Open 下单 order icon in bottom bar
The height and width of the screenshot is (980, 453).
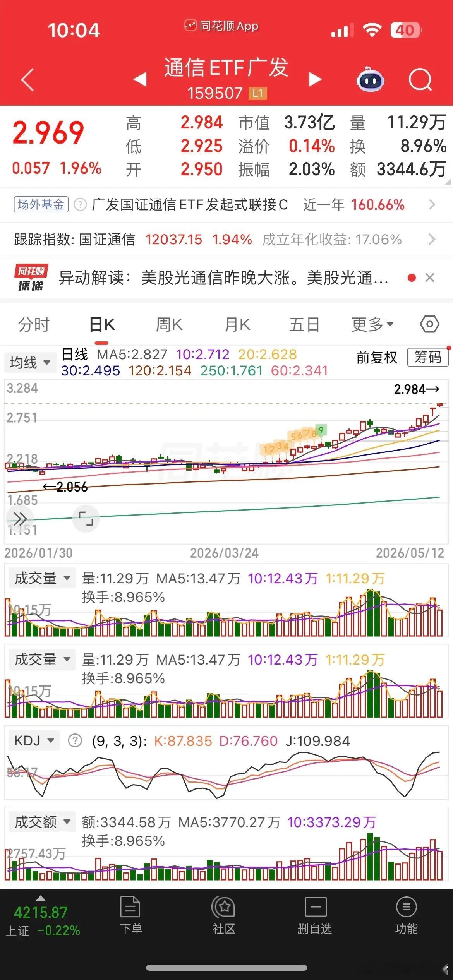(130, 915)
